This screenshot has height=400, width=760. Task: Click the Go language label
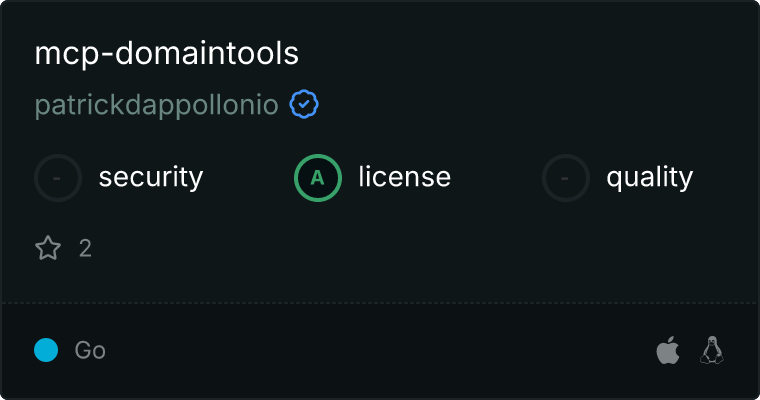(90, 350)
